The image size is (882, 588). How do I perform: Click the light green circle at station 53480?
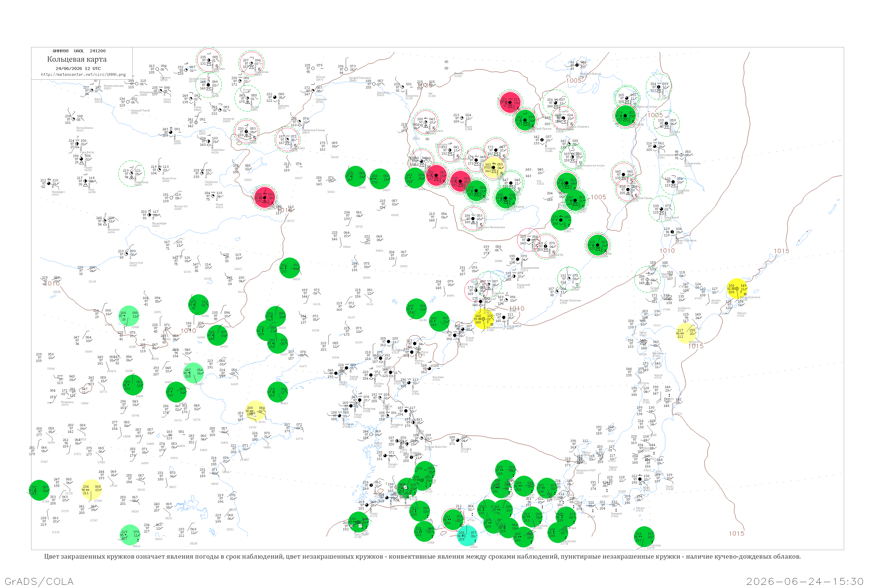pos(129,316)
